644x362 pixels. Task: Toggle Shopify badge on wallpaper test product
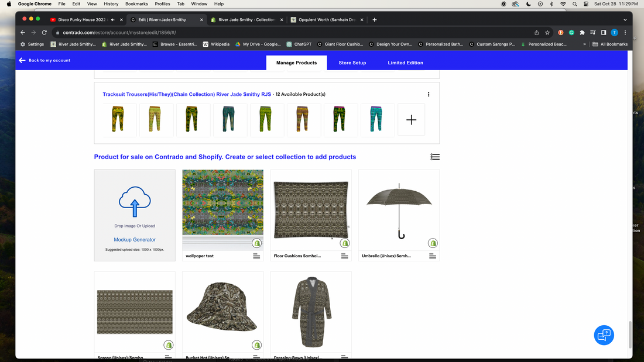(256, 243)
